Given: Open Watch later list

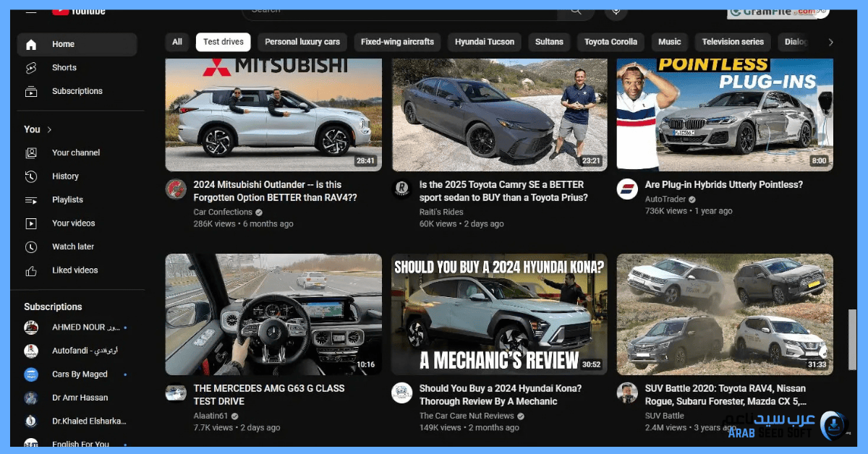Looking at the screenshot, I should click(72, 247).
